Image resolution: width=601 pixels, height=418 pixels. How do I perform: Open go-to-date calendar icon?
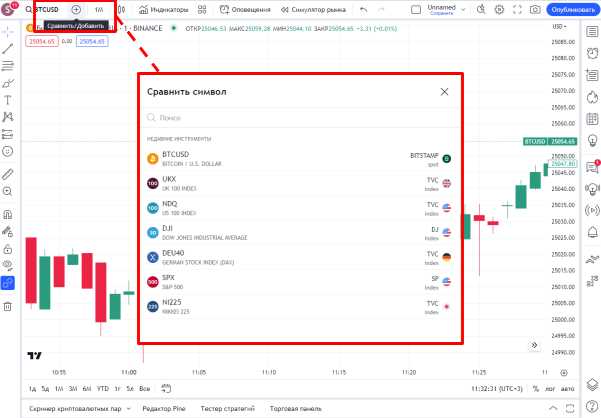pyautogui.click(x=166, y=388)
